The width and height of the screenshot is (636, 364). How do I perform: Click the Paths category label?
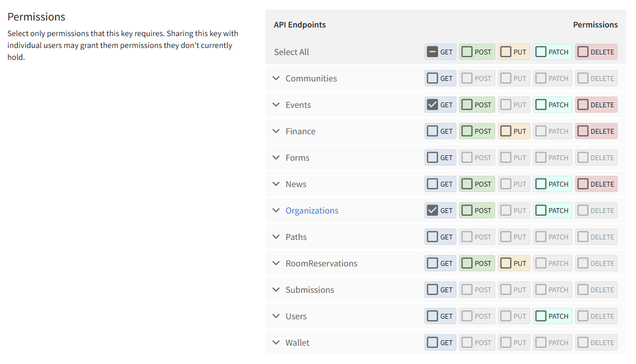coord(296,237)
